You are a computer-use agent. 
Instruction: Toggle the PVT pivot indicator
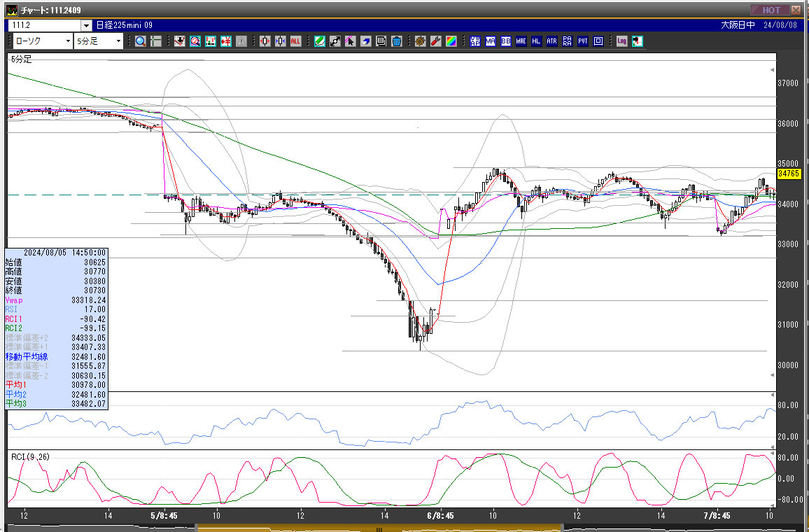[583, 41]
